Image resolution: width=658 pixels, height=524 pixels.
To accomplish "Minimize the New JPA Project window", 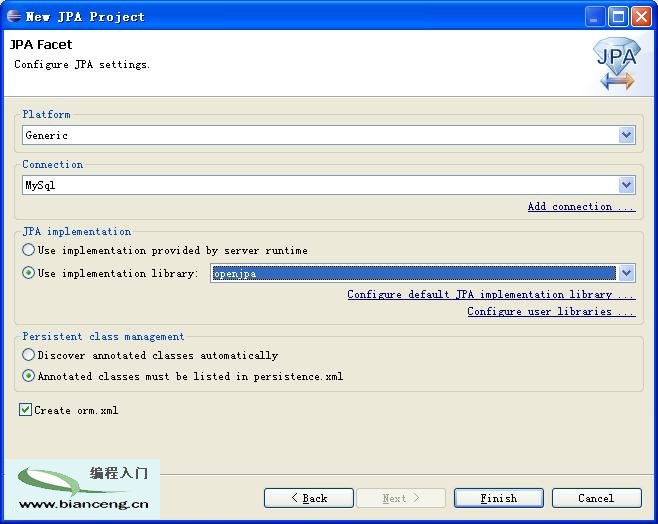I will [x=594, y=17].
